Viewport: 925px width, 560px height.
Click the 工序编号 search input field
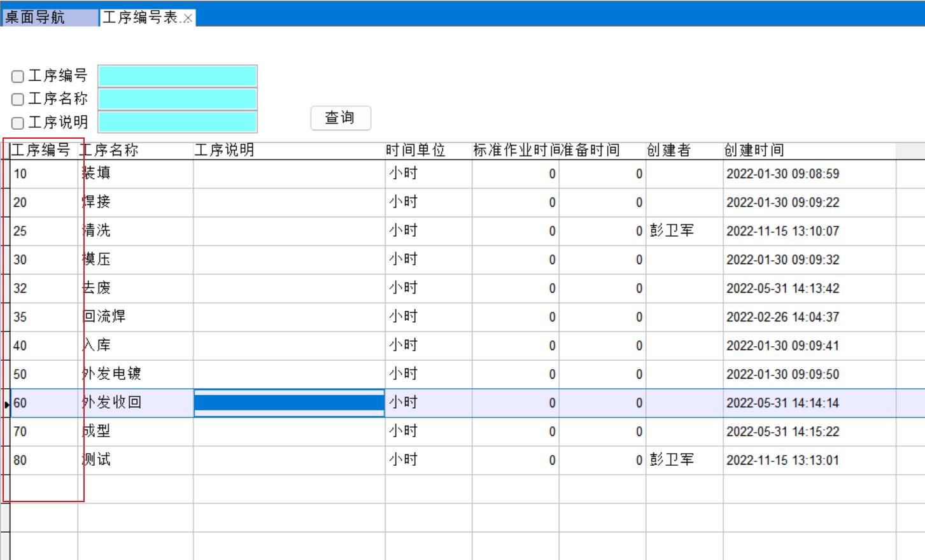coord(178,76)
